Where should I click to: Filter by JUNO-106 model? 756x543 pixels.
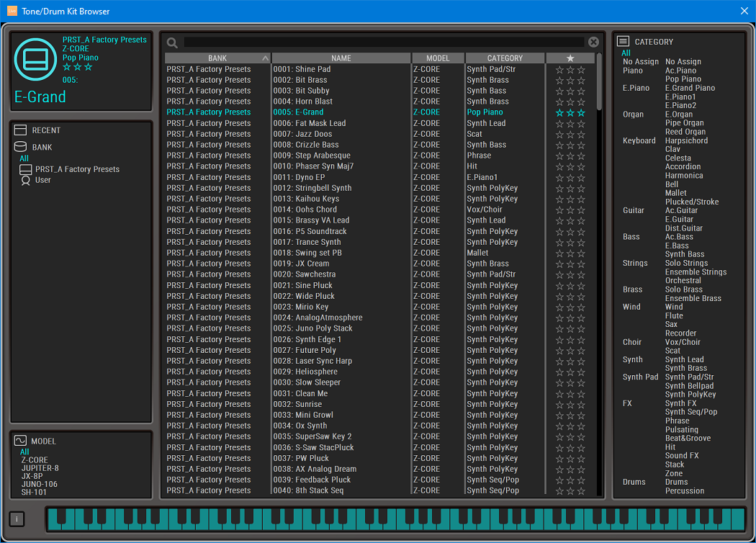point(39,484)
